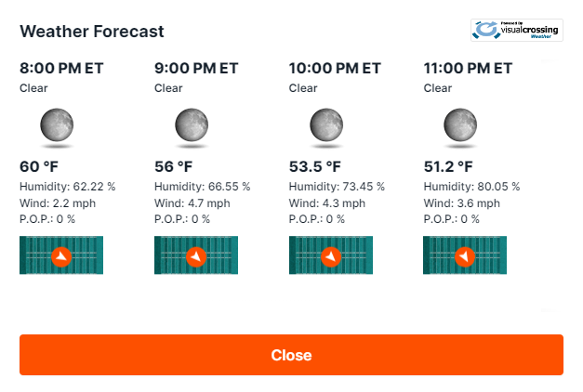Image resolution: width=583 pixels, height=392 pixels.
Task: Click the 10:00 PM wind direction arrow
Action: (x=331, y=256)
